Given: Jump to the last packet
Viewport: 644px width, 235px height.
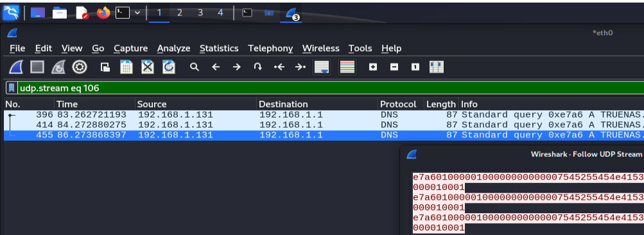Looking at the screenshot, I should pos(300,67).
